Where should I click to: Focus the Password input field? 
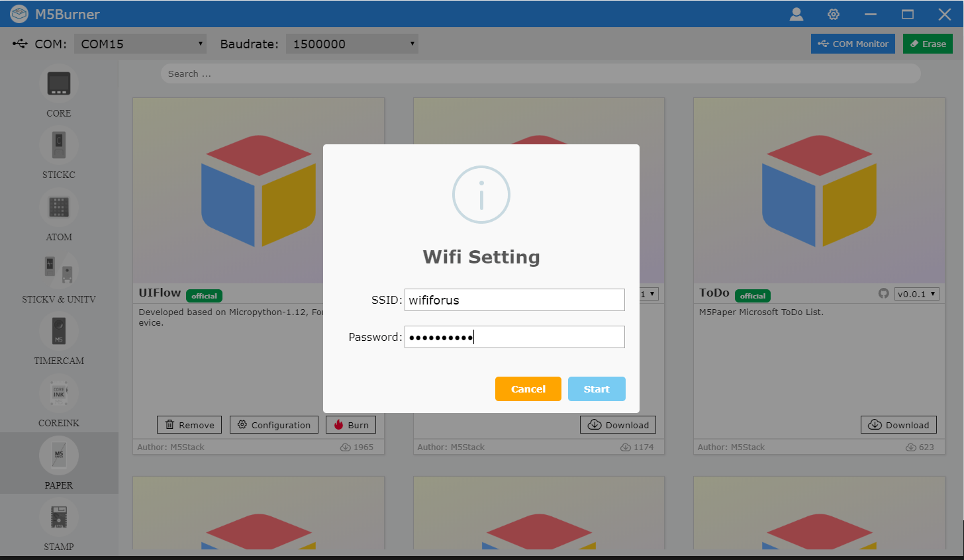point(514,337)
